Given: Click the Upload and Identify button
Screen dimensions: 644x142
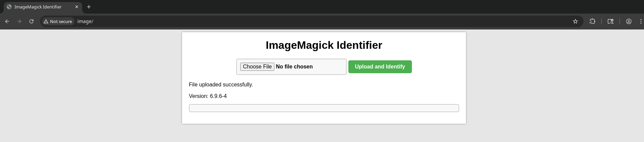Looking at the screenshot, I should pos(380,67).
